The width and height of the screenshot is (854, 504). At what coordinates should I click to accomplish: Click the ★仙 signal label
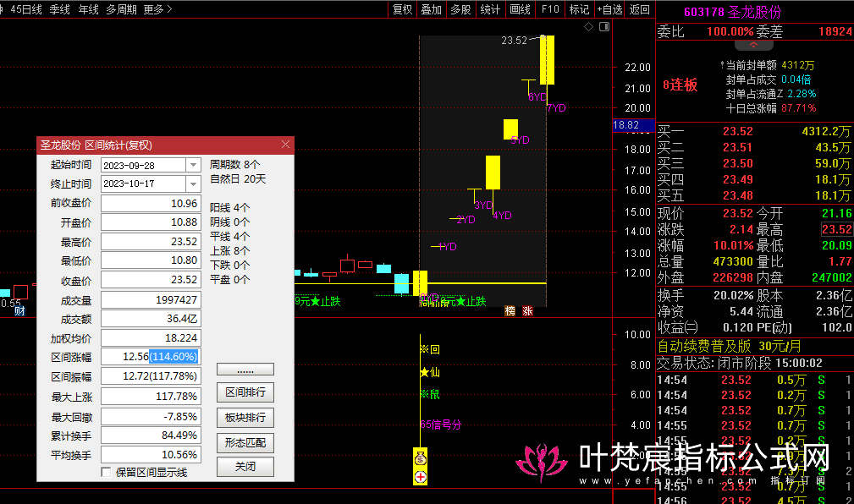pos(430,372)
